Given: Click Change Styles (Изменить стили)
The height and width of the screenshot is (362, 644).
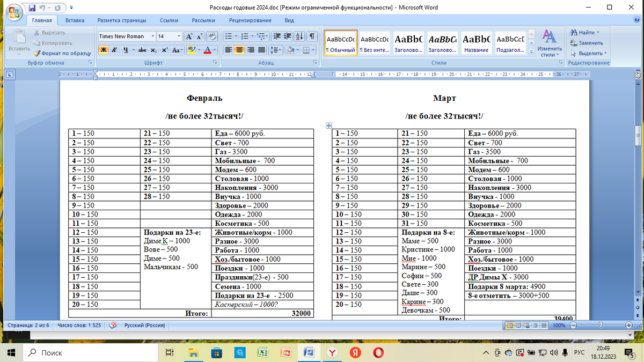Looking at the screenshot, I should (x=549, y=43).
